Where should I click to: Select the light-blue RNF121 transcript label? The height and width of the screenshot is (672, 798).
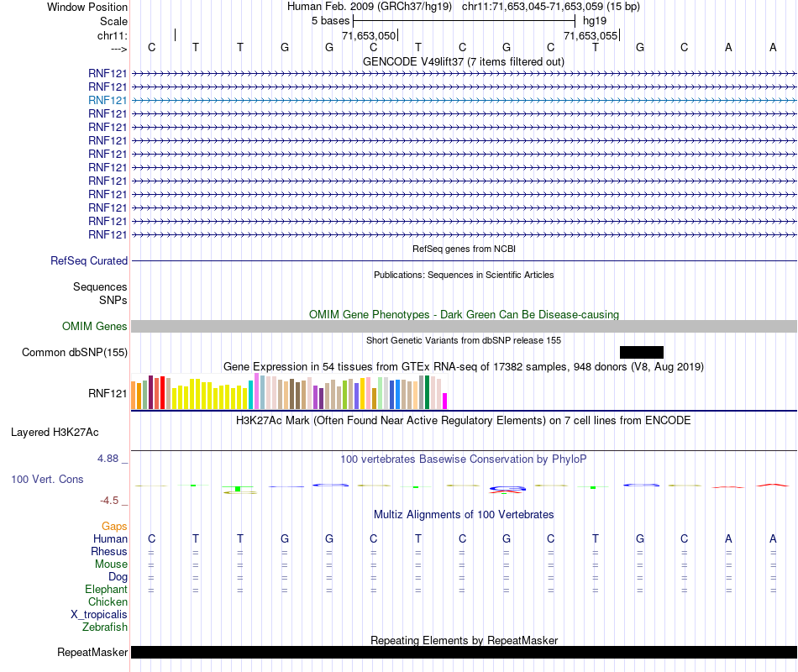point(108,100)
